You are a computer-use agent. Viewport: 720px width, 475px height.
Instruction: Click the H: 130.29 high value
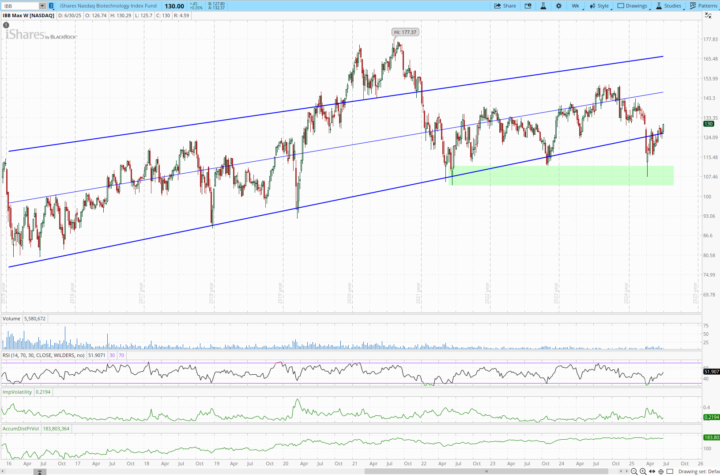[x=121, y=16]
